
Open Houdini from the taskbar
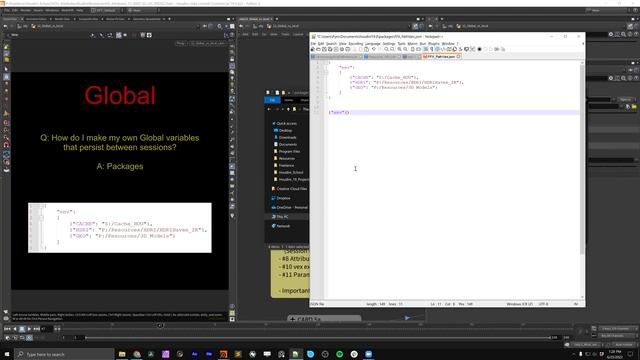coord(223,354)
